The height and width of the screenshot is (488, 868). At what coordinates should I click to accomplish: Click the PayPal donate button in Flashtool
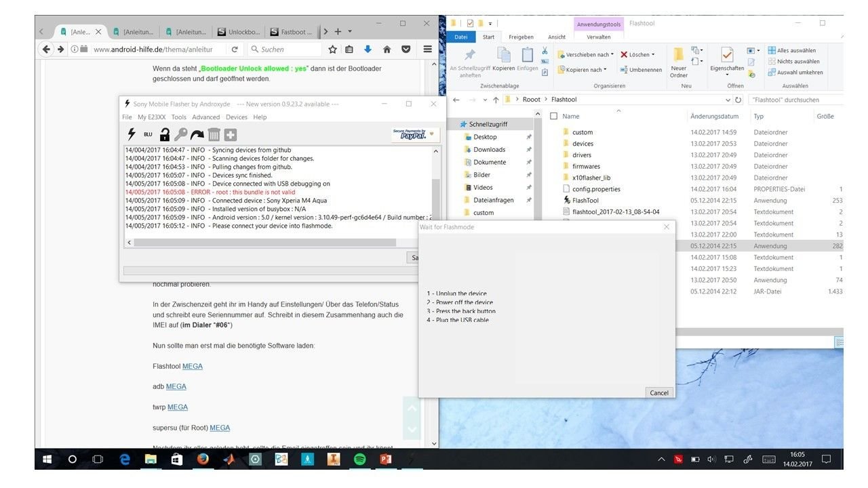point(416,135)
